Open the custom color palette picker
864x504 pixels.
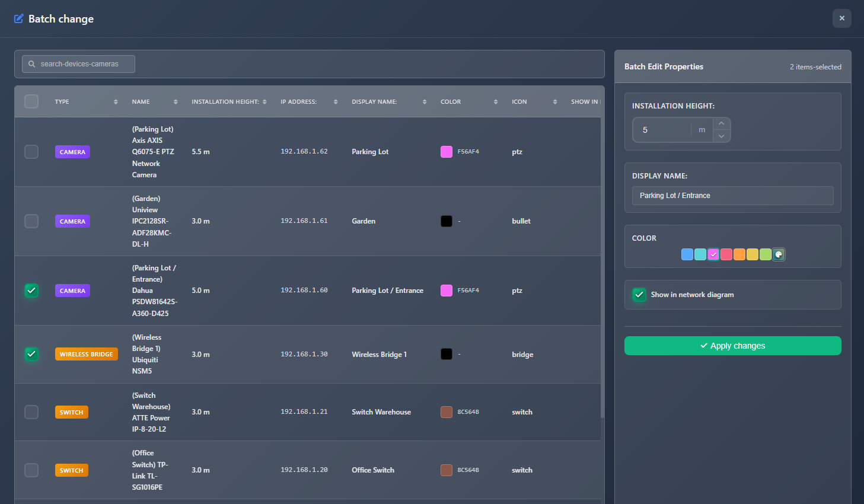tap(779, 254)
